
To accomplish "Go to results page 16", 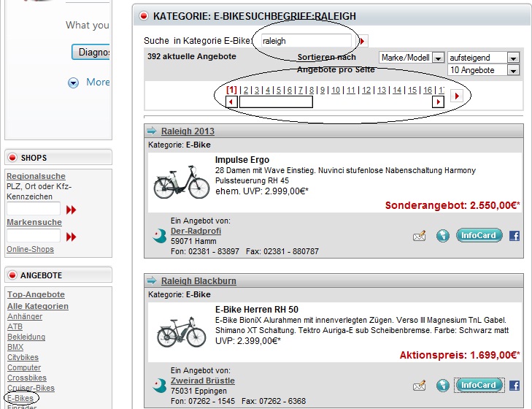I will (428, 90).
